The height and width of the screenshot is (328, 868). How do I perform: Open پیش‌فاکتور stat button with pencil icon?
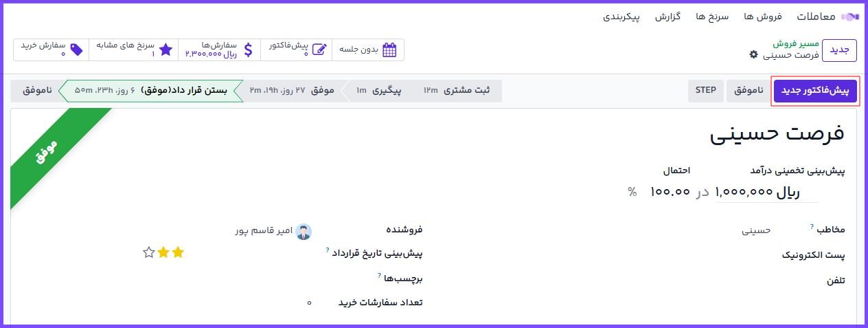[x=319, y=50]
